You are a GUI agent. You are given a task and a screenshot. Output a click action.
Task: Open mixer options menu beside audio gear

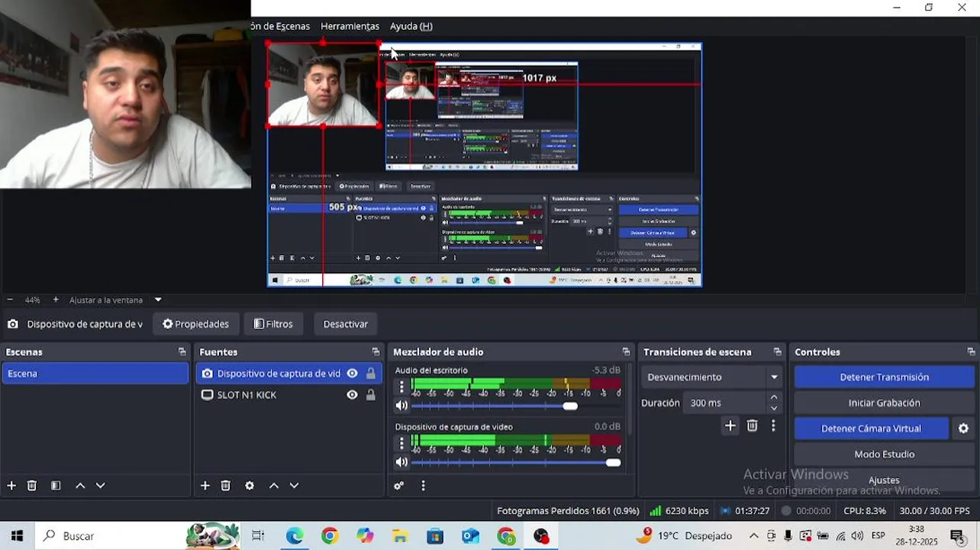coord(423,486)
